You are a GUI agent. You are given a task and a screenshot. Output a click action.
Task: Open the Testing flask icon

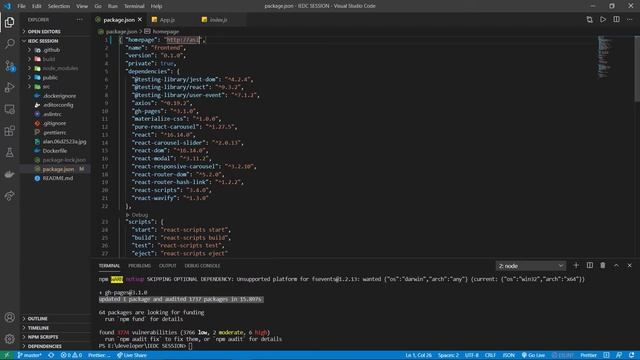click(9, 153)
